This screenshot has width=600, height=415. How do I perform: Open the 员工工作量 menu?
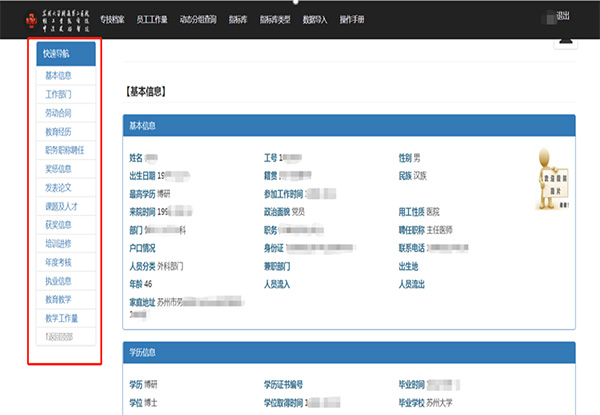pos(153,19)
